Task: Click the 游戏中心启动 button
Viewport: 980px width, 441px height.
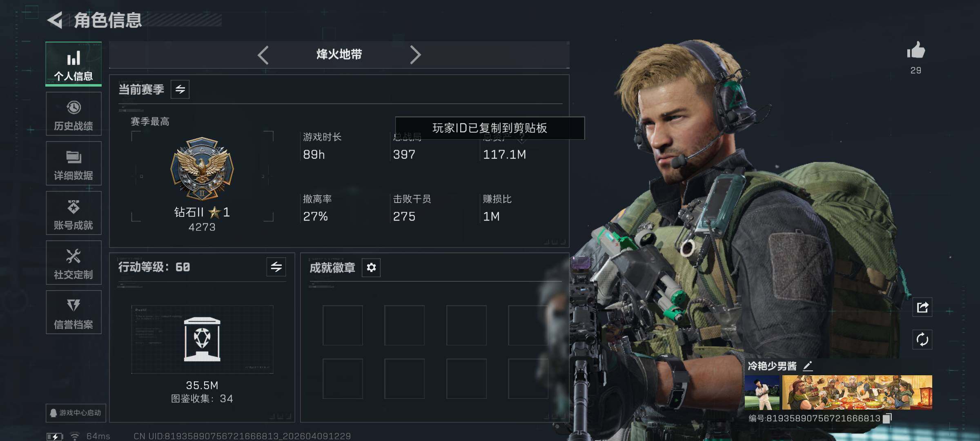Action: click(76, 413)
